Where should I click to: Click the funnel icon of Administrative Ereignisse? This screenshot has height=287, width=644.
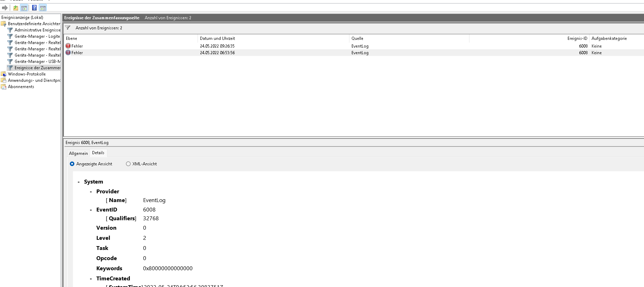pos(10,30)
